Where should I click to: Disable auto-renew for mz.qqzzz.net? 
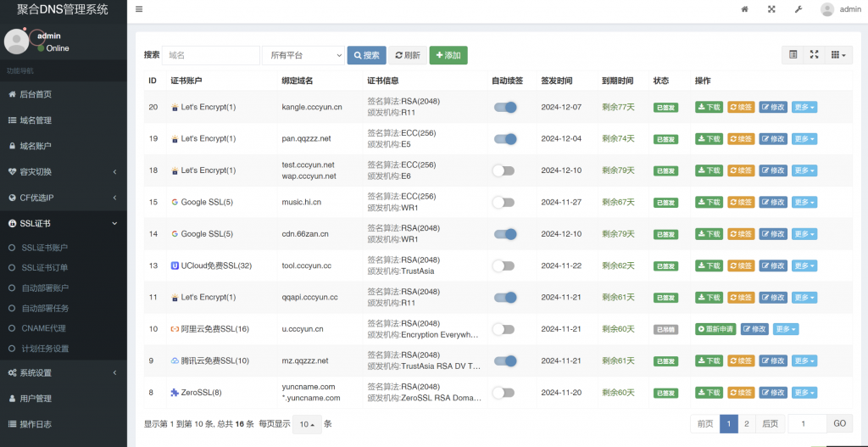[505, 360]
